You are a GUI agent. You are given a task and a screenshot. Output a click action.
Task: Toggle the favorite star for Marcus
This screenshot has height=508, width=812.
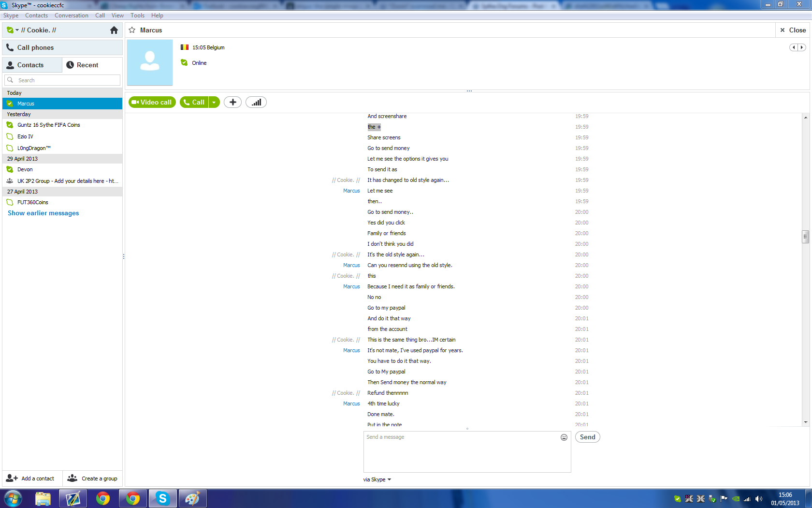tap(132, 30)
